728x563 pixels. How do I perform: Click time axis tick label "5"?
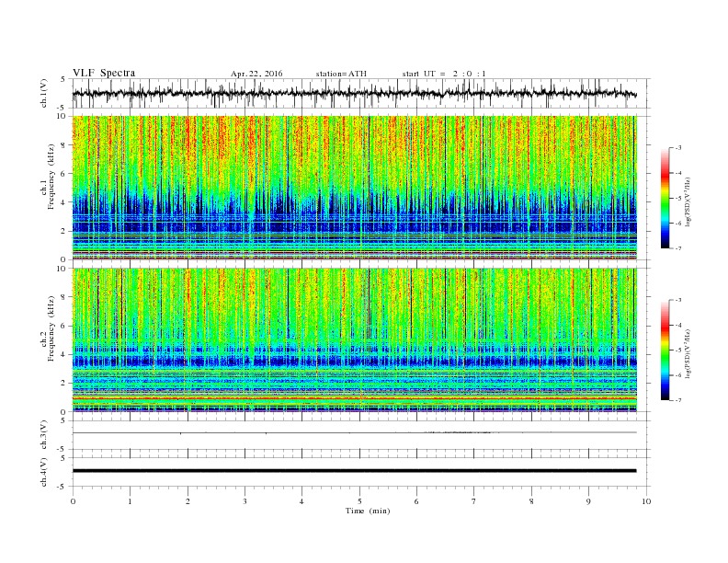coord(359,501)
